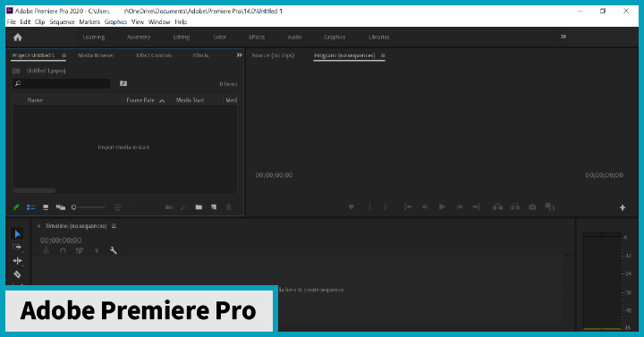Click Step Back 1 Frame button
644x337 pixels.
(x=425, y=206)
